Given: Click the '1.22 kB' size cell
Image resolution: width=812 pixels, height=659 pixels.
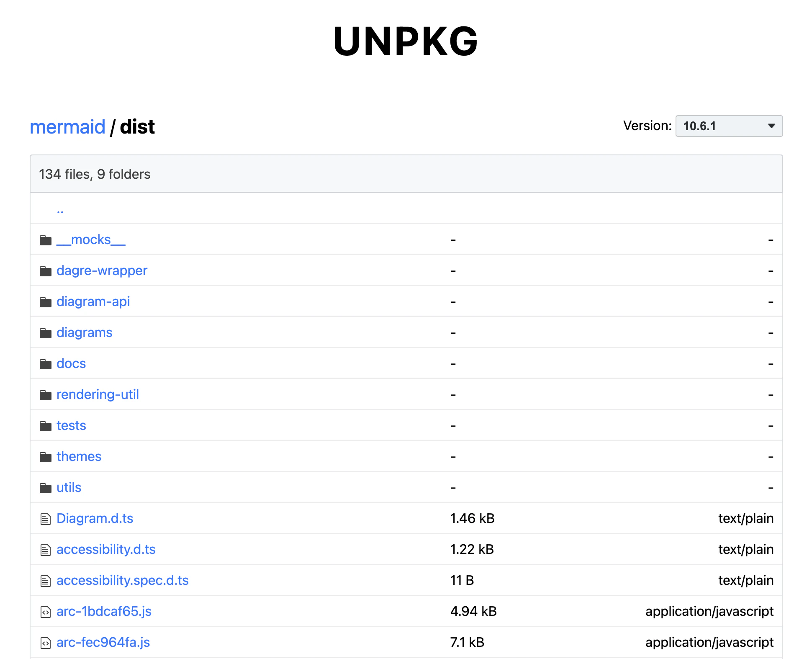Looking at the screenshot, I should coord(472,550).
